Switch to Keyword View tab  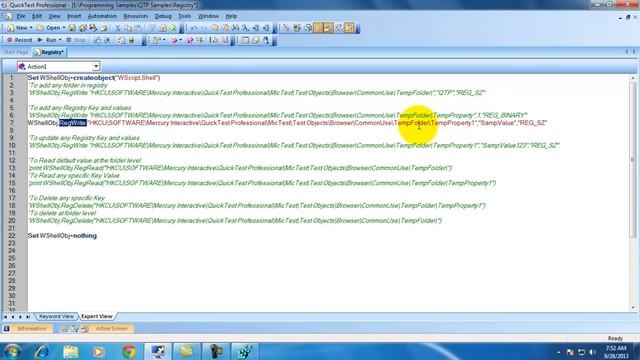pyautogui.click(x=56, y=316)
